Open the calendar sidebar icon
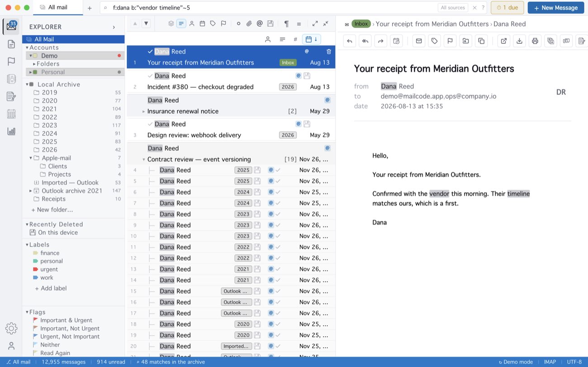The height and width of the screenshot is (367, 588). [x=11, y=114]
